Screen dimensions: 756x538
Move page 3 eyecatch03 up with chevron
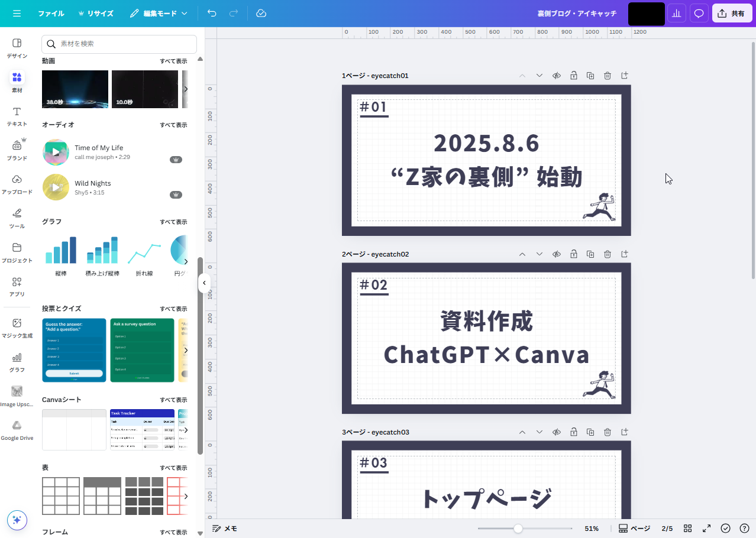click(x=522, y=432)
